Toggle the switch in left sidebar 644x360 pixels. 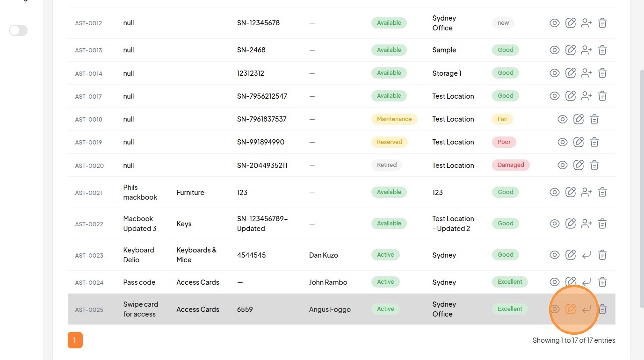click(18, 30)
